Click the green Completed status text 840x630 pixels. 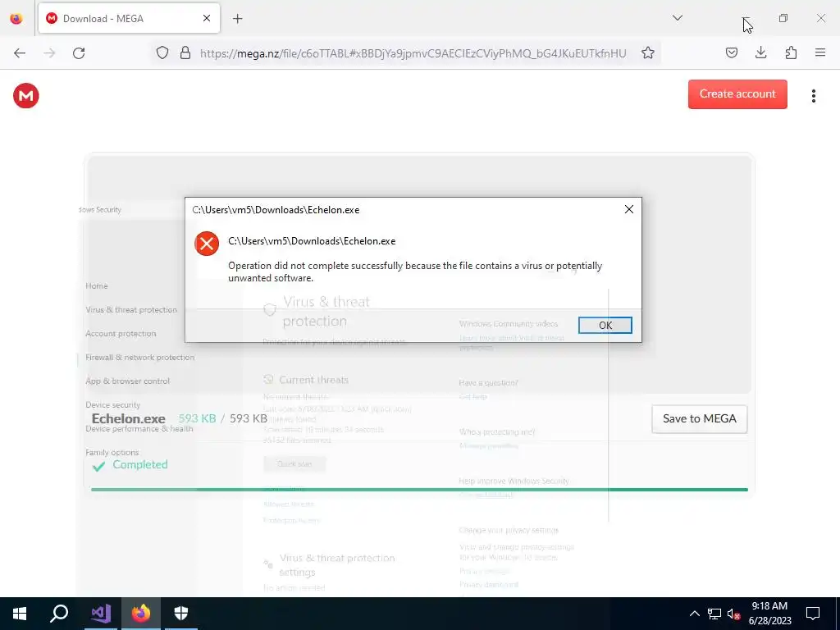(140, 465)
